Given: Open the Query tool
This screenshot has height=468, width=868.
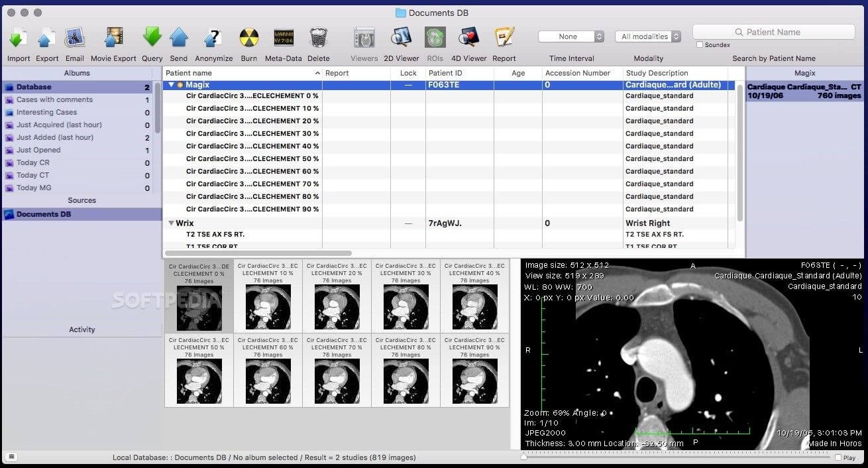Looking at the screenshot, I should pyautogui.click(x=152, y=38).
